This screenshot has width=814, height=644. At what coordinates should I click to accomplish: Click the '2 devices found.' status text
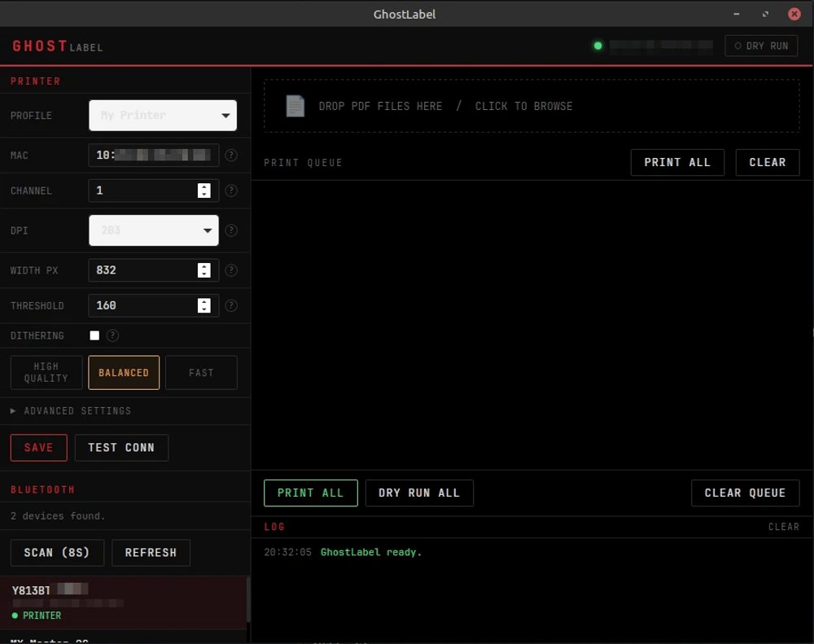pyautogui.click(x=58, y=515)
